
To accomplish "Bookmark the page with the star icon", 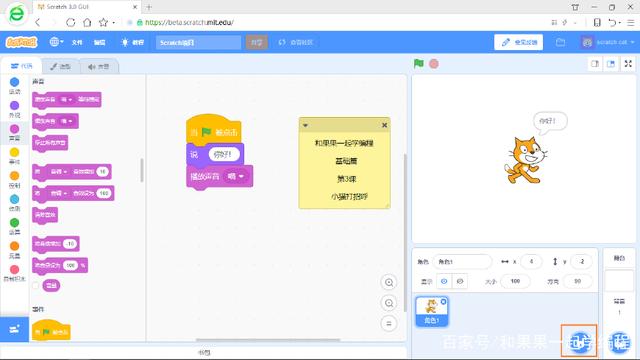I will [x=103, y=22].
